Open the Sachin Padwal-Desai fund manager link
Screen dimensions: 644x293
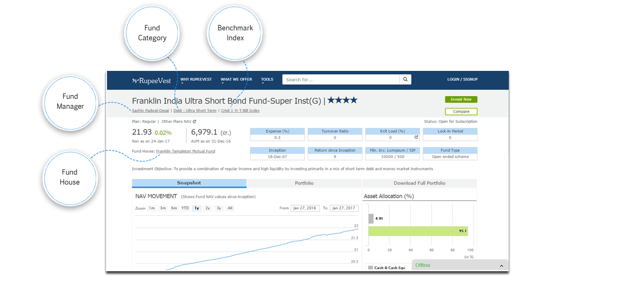click(x=150, y=111)
